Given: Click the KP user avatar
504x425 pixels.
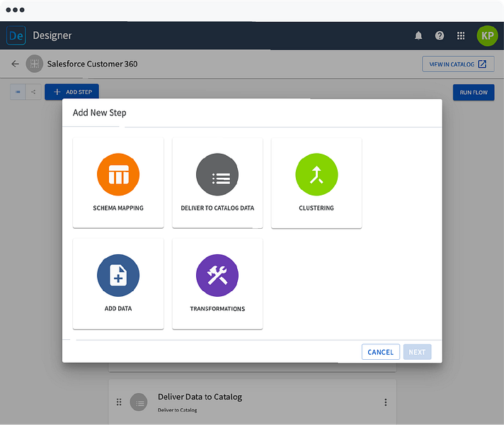Looking at the screenshot, I should click(x=487, y=35).
